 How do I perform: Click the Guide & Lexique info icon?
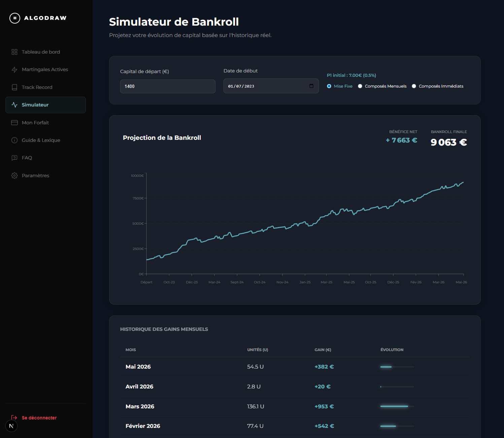tap(14, 140)
